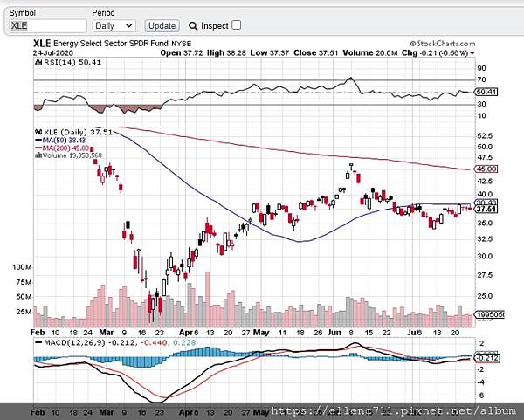The height and width of the screenshot is (420, 524).
Task: Click the MACD value tag -0.212
Action: 487,358
